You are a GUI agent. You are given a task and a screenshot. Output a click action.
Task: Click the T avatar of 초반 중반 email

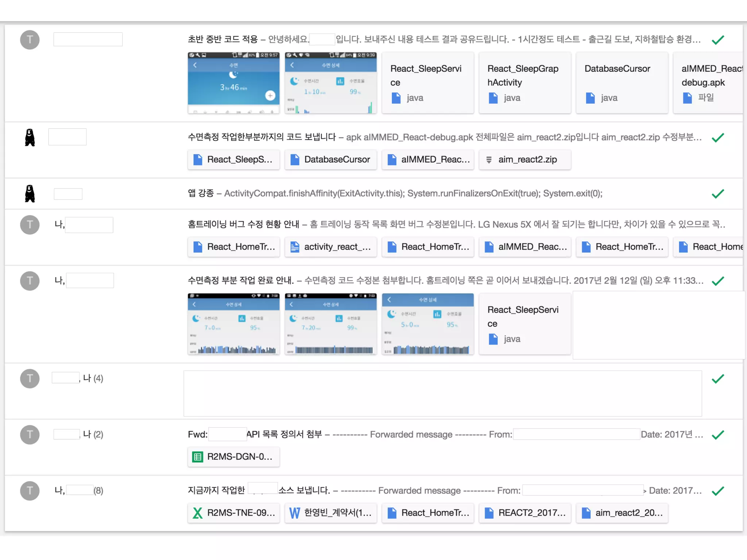point(30,40)
